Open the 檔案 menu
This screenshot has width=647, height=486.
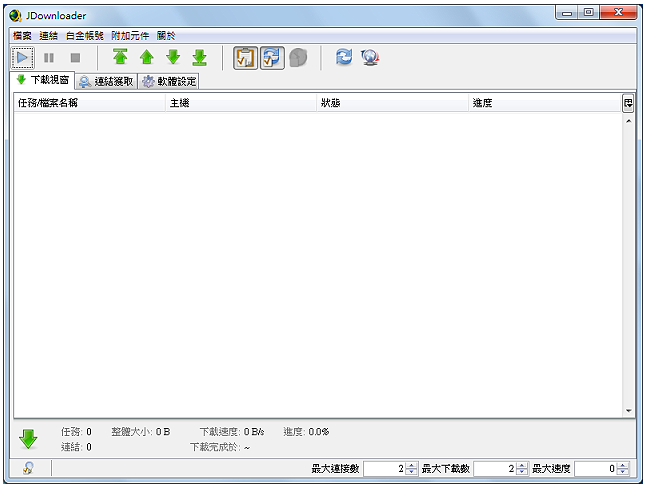(x=22, y=36)
